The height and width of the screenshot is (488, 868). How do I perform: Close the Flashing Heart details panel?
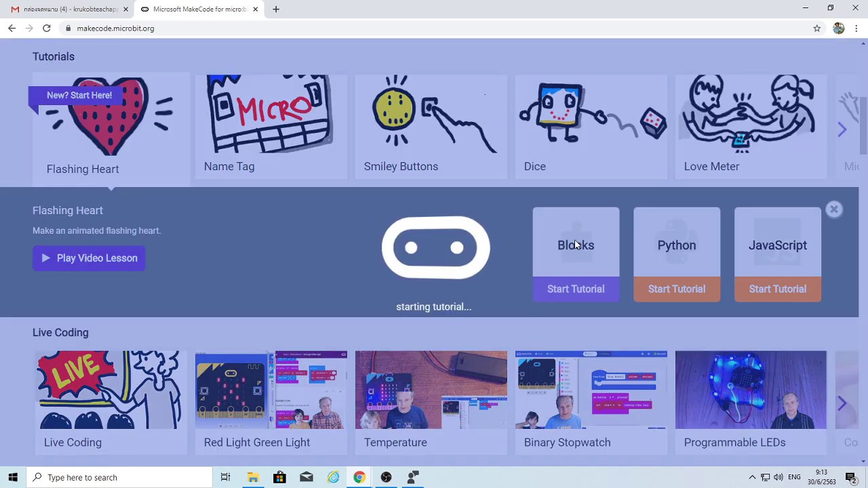[834, 209]
